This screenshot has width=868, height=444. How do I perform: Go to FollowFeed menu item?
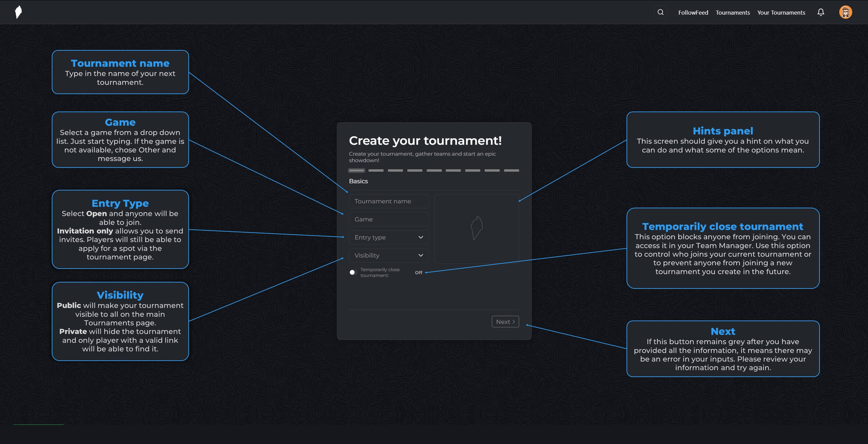[x=693, y=12]
